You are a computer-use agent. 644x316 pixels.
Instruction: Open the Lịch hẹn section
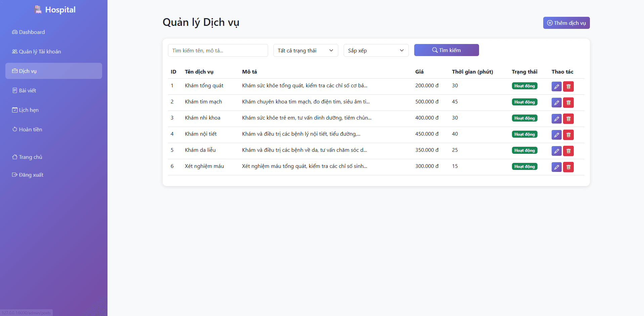coord(54,110)
